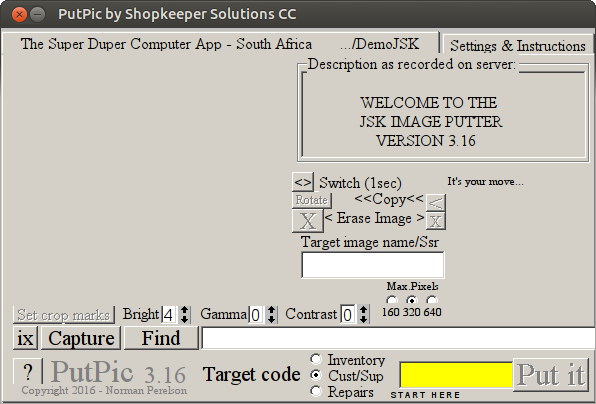596x404 pixels.
Task: Click the Rotate button
Action: pos(312,200)
